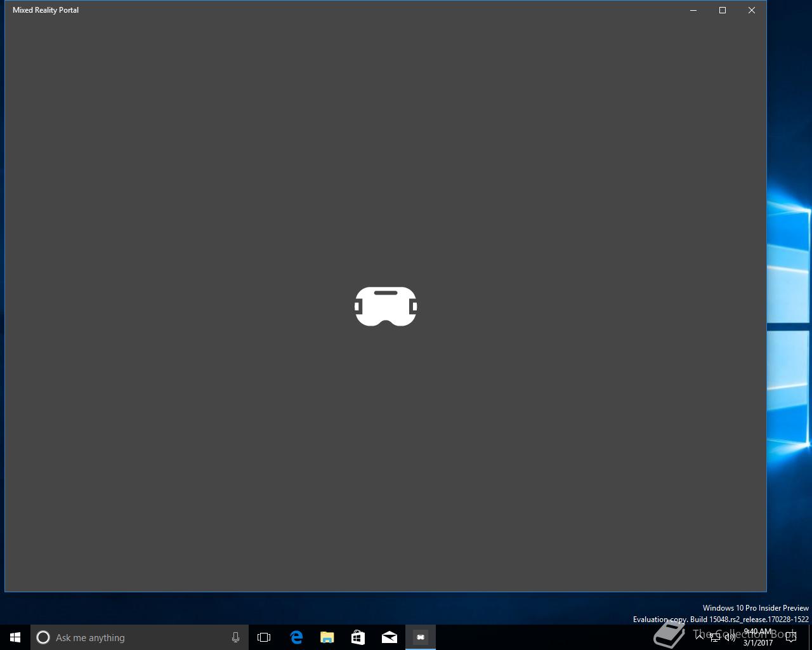812x650 pixels.
Task: Launch Microsoft Edge from the taskbar
Action: 296,637
